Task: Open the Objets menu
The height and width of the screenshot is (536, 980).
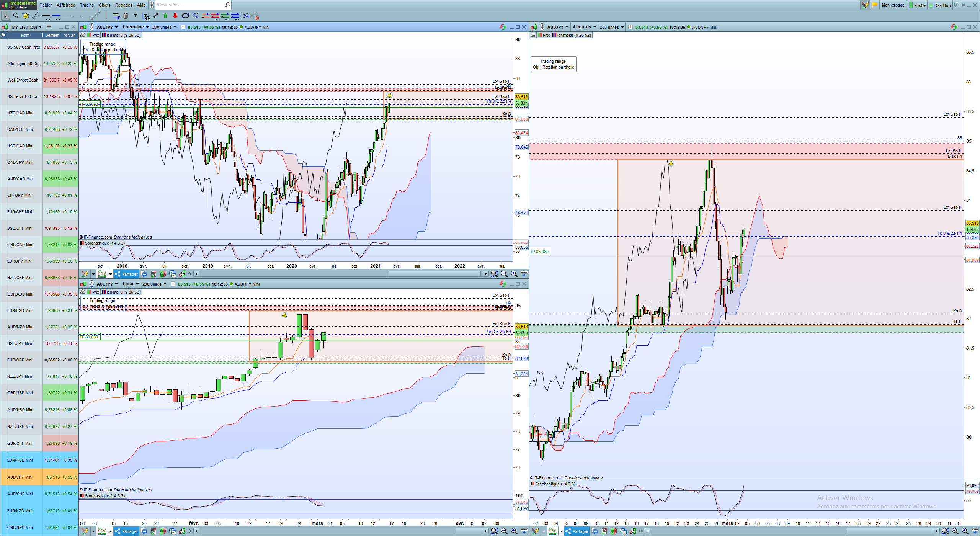Action: click(105, 5)
